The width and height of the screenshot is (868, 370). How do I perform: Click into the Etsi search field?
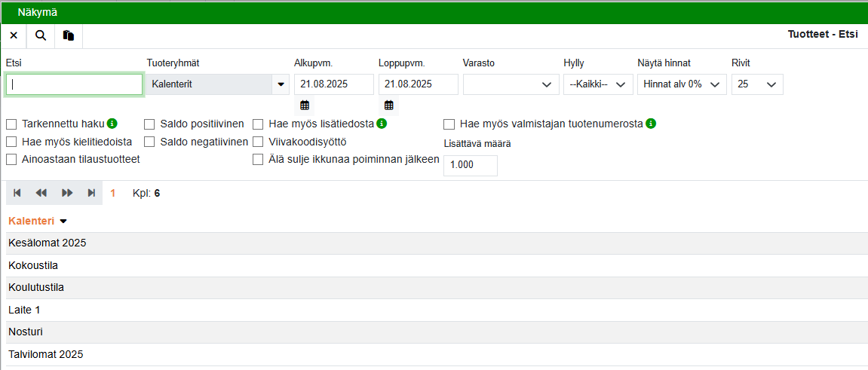74,84
